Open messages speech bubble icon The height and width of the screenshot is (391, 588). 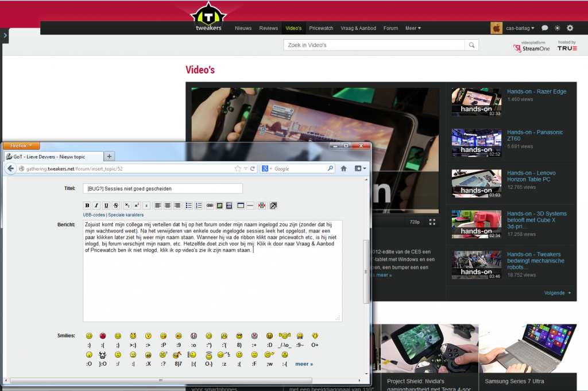545,28
